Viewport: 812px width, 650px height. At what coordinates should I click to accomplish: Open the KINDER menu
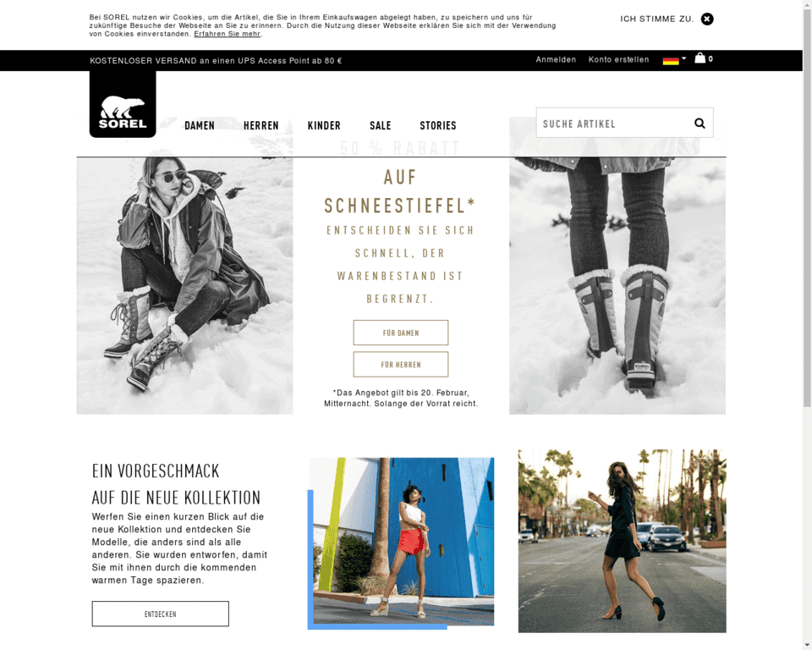click(x=324, y=125)
